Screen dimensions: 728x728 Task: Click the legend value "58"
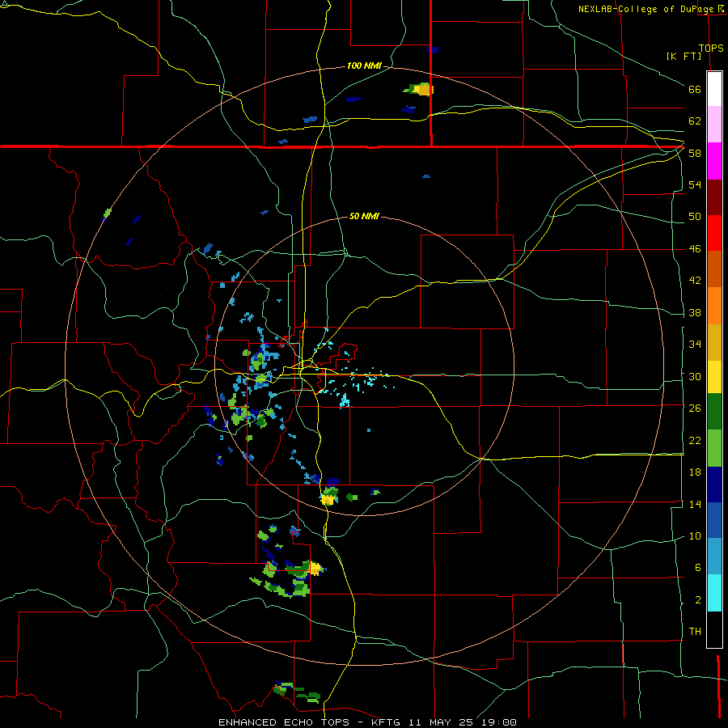695,153
